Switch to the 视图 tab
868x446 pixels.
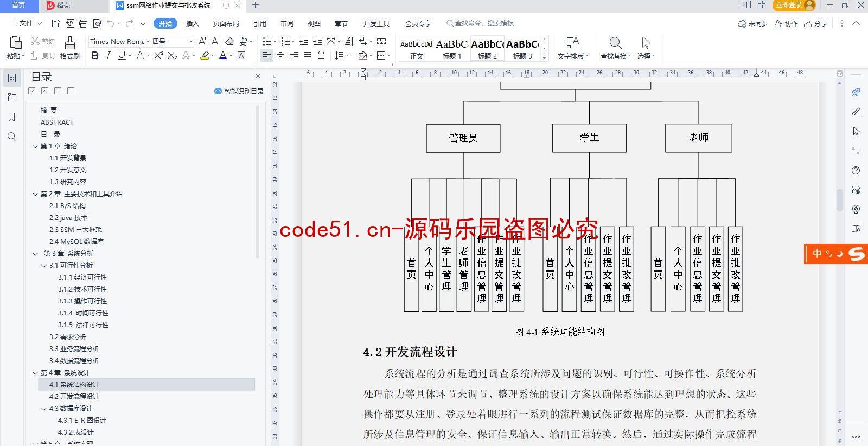point(314,23)
